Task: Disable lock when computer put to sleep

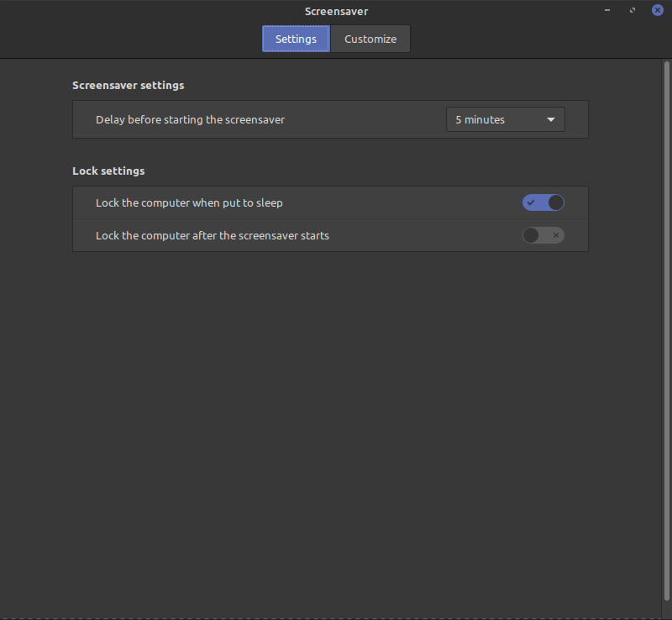Action: pos(543,202)
